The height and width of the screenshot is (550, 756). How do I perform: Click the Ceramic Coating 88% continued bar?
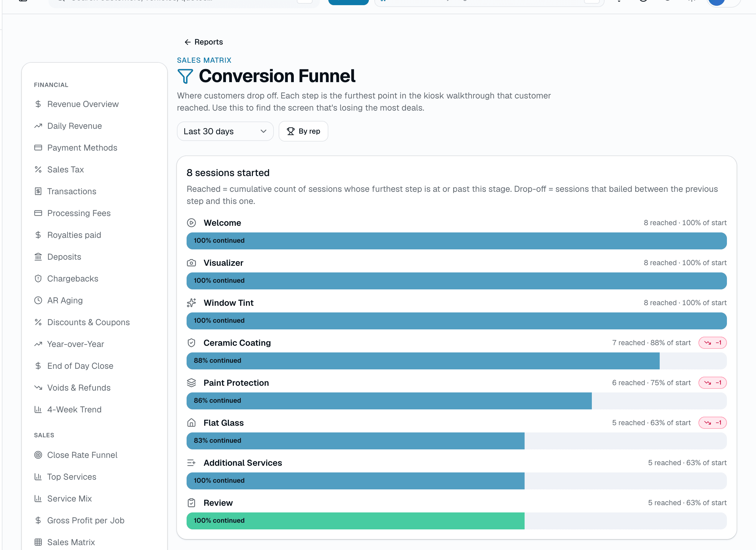pyautogui.click(x=423, y=361)
